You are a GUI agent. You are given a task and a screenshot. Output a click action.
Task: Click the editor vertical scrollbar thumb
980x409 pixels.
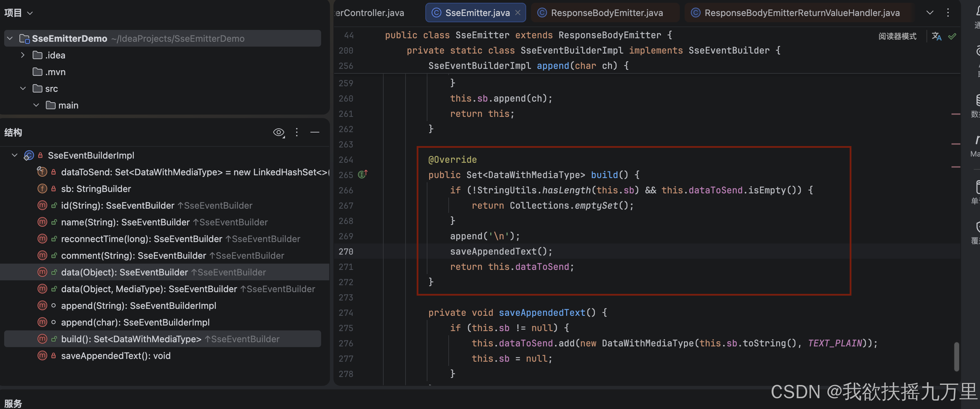956,356
